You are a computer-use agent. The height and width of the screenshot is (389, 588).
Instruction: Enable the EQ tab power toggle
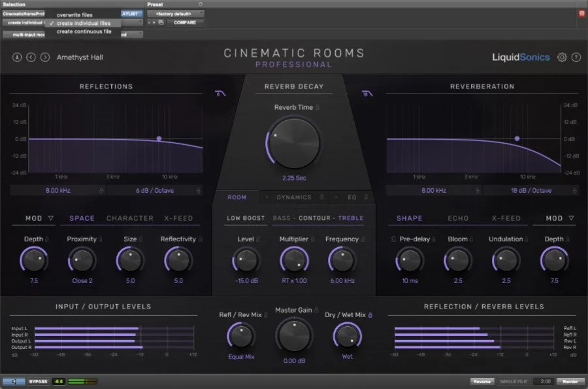click(x=336, y=197)
